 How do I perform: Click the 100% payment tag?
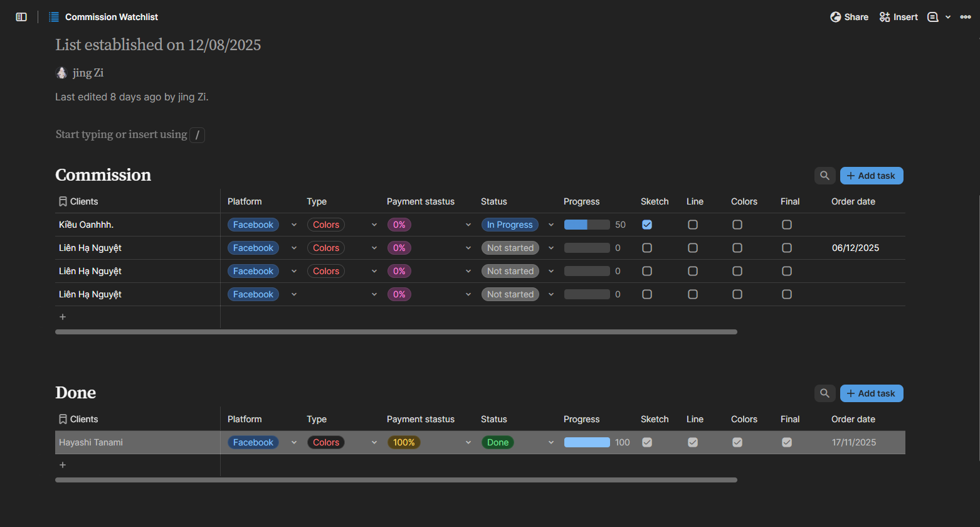tap(404, 442)
